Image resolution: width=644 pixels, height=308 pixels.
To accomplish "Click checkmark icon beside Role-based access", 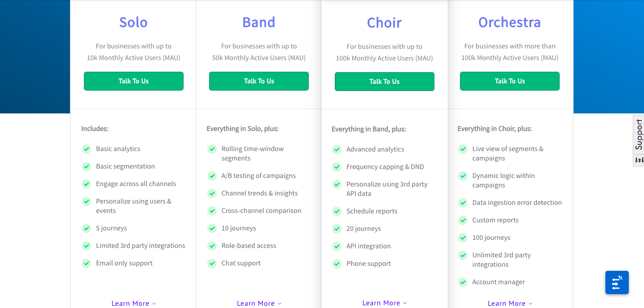I will 212,246.
